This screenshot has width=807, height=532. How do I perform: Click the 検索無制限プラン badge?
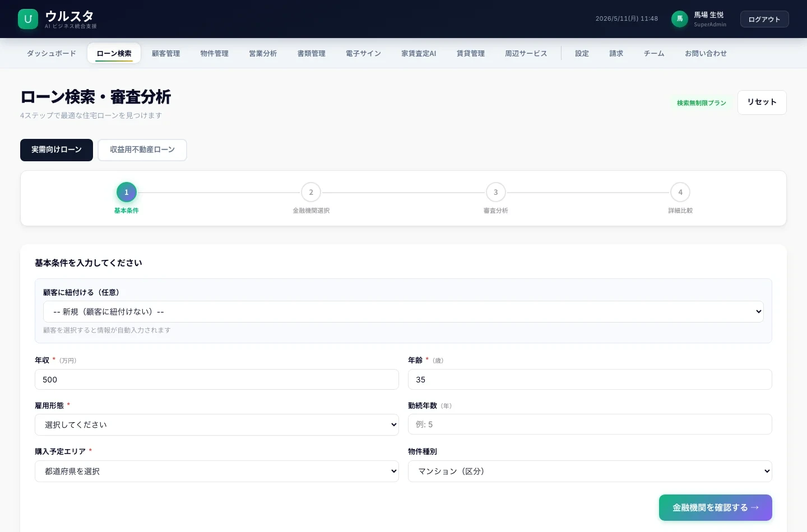point(702,103)
